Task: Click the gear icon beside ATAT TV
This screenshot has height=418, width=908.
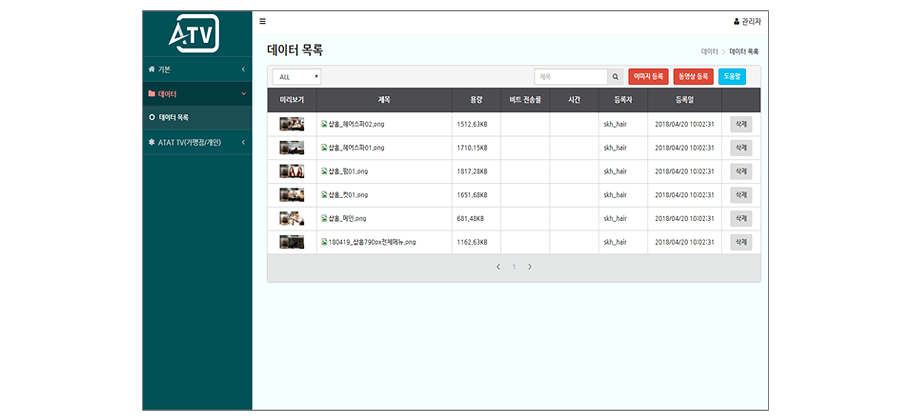Action: pos(152,142)
